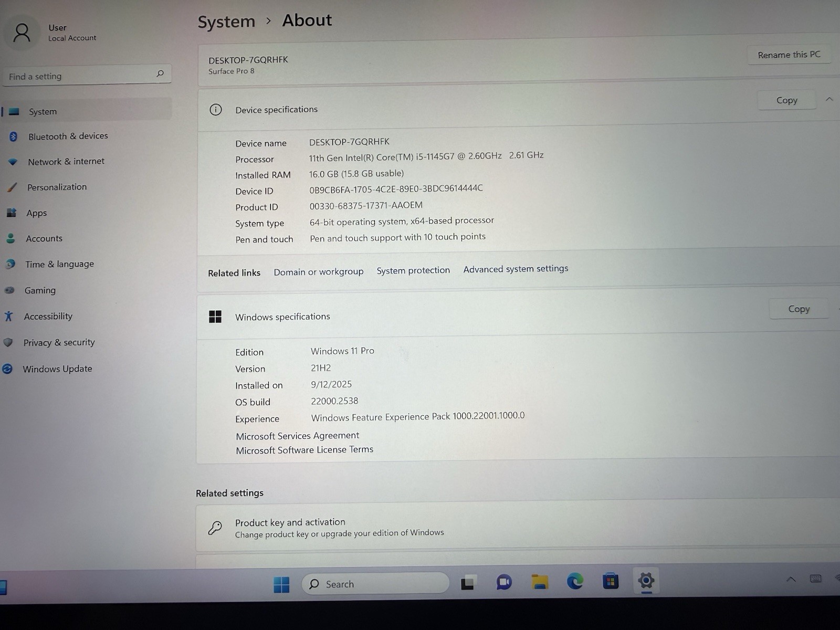This screenshot has width=840, height=630.
Task: Open Bluetooth & devices settings
Action: (x=68, y=136)
